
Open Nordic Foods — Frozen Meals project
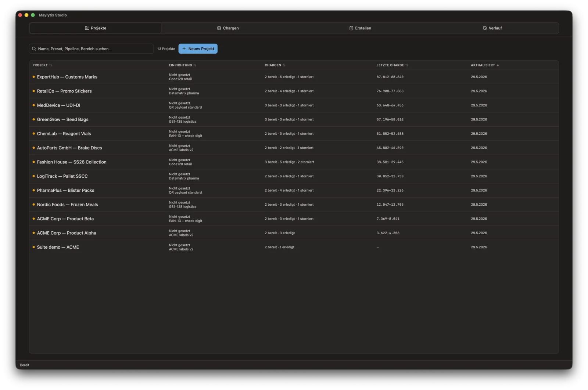point(294,205)
